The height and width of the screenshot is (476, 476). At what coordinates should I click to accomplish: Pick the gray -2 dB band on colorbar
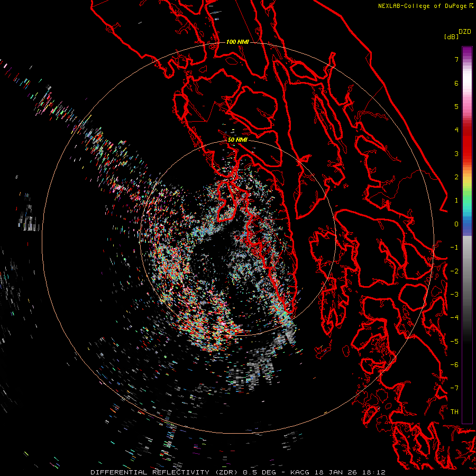[467, 271]
